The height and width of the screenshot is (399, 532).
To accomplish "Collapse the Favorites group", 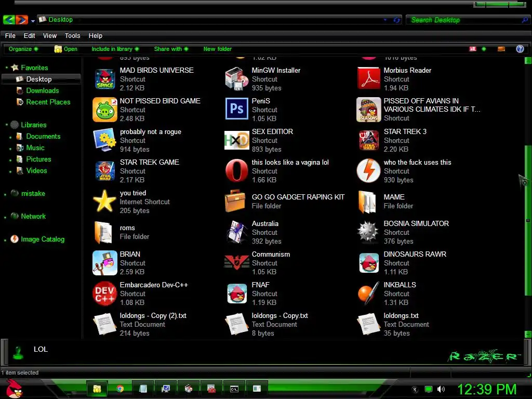I will (x=6, y=68).
